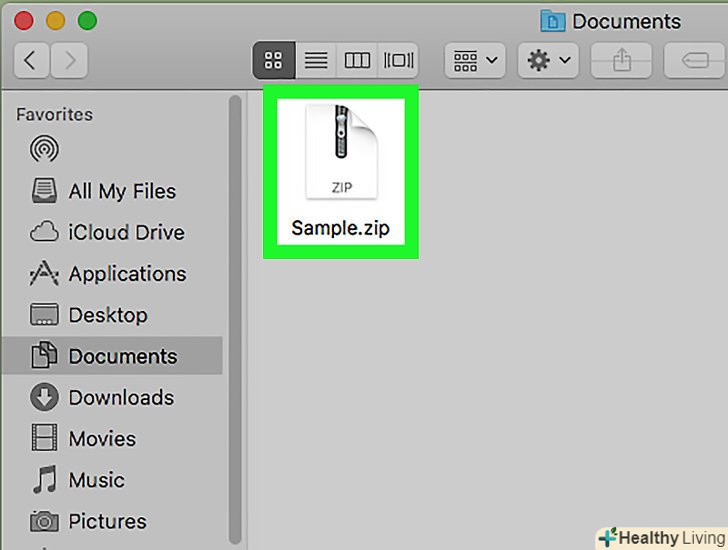Go to iCloud Drive

pos(108,232)
